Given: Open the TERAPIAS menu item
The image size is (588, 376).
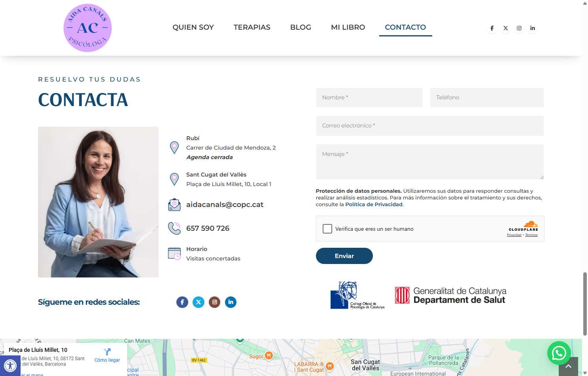Looking at the screenshot, I should (252, 27).
